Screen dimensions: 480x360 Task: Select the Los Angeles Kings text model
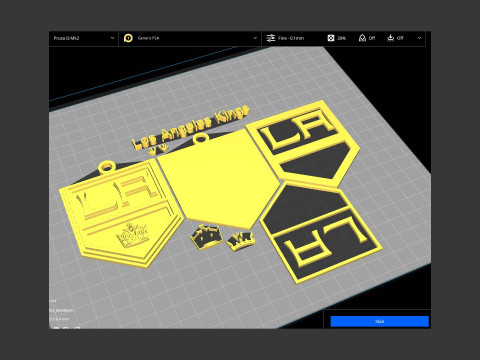pyautogui.click(x=191, y=127)
